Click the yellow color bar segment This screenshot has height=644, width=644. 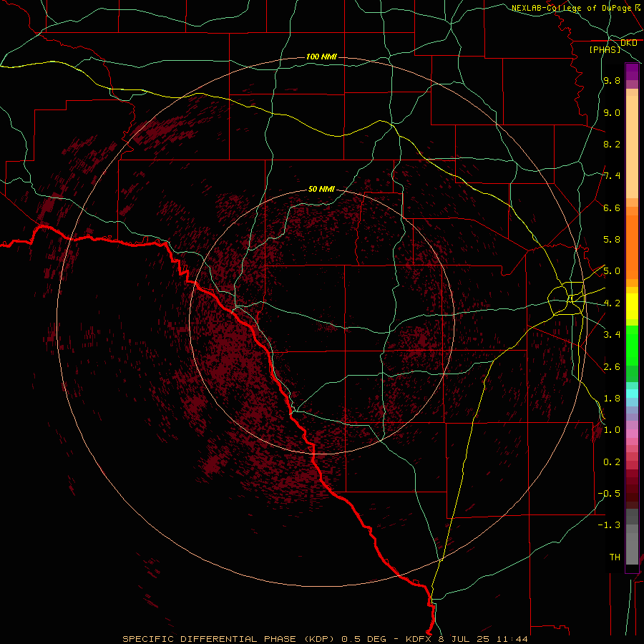[632, 306]
